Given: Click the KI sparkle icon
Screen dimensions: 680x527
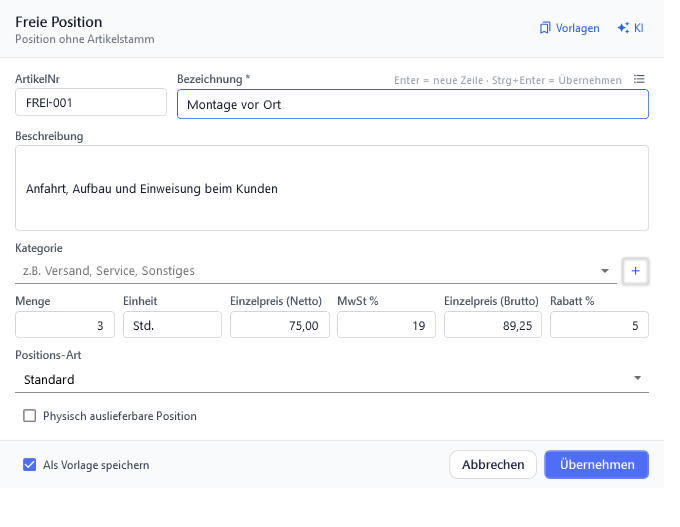Looking at the screenshot, I should (623, 28).
